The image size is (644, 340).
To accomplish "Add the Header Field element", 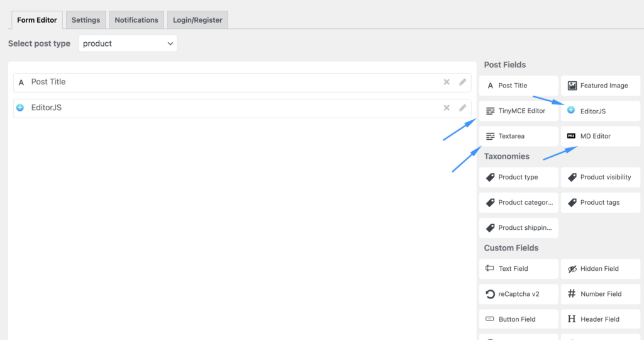I will [x=600, y=319].
